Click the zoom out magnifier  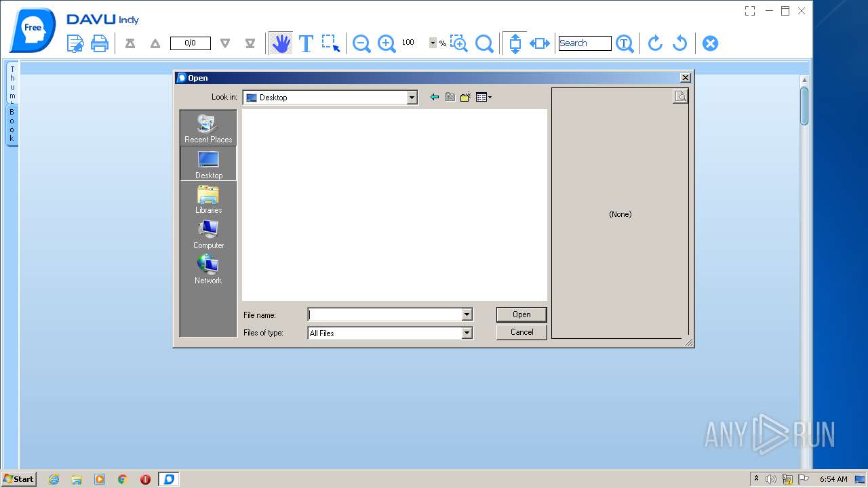tap(361, 43)
